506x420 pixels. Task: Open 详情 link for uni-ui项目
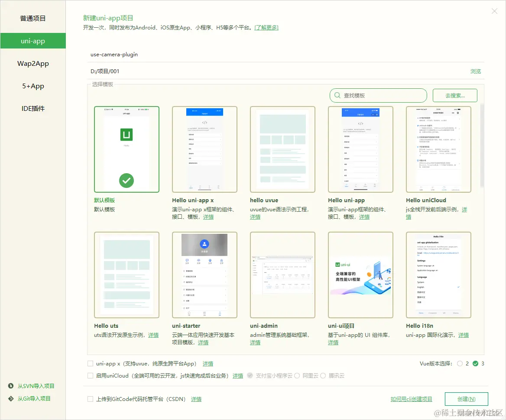pos(333,342)
